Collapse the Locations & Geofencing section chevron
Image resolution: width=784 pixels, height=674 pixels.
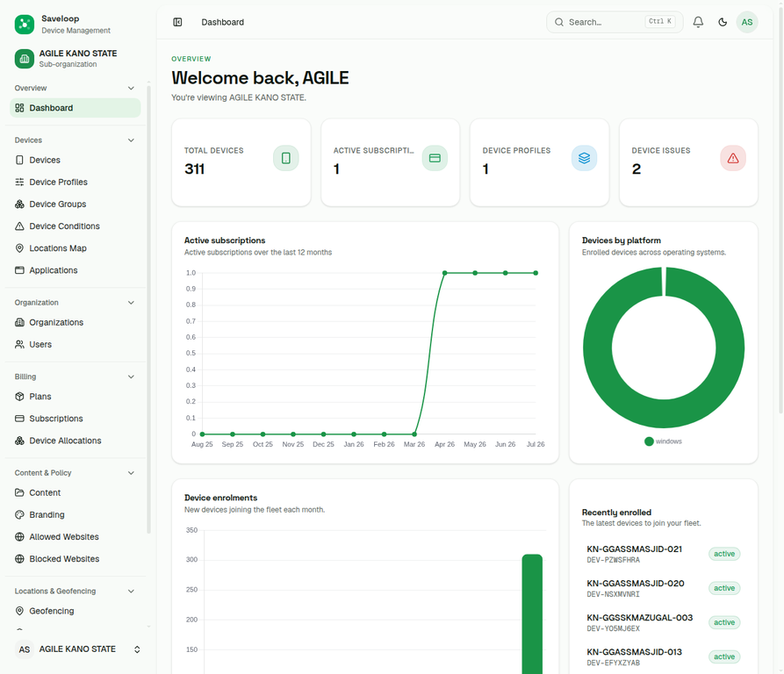pos(131,591)
